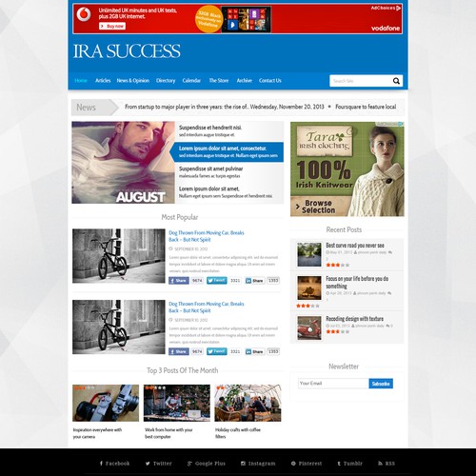Select last slider item 'Lorem ipsum dolor sit amet'
Image resolution: width=476 pixels, height=476 pixels.
tap(229, 192)
